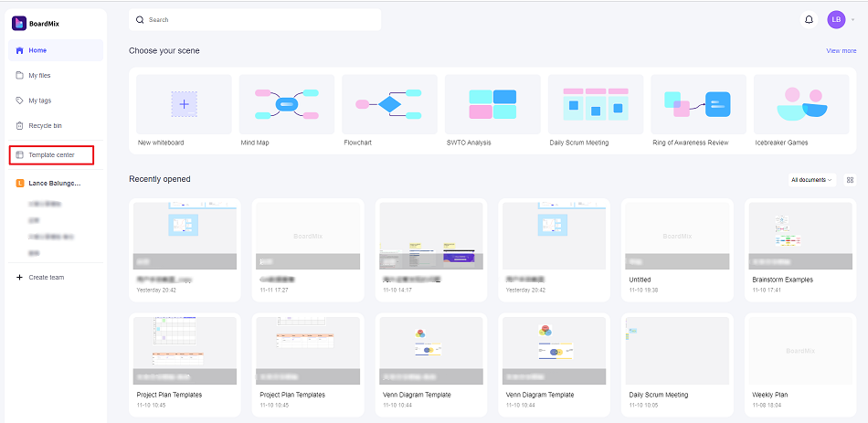Expand the Lance Balungo team section
The image size is (868, 423).
pos(56,184)
